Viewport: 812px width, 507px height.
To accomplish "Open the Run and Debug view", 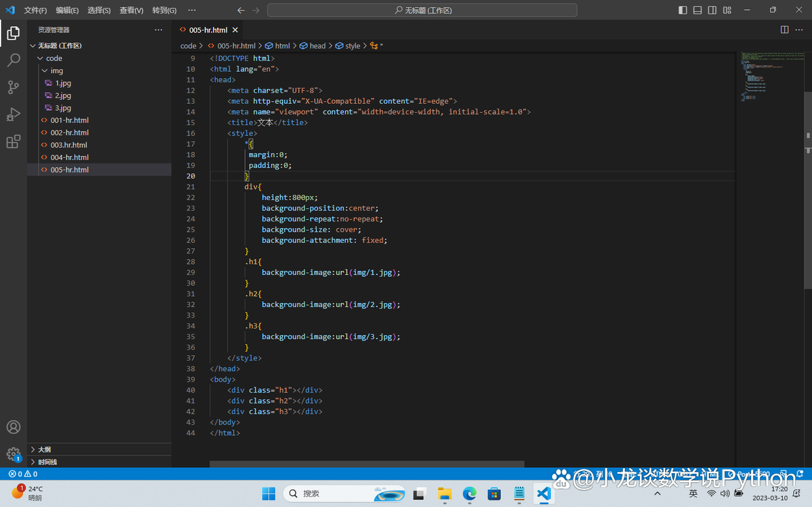I will 13,114.
